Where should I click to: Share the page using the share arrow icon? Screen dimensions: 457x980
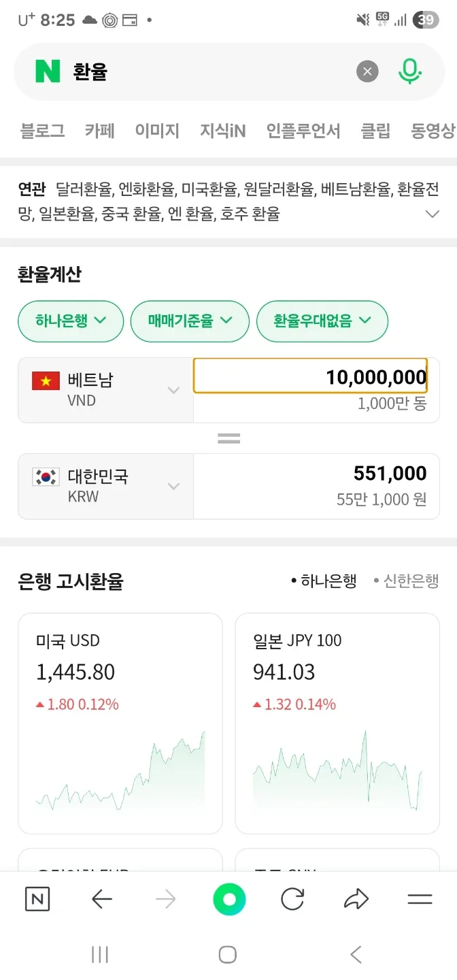(x=356, y=900)
